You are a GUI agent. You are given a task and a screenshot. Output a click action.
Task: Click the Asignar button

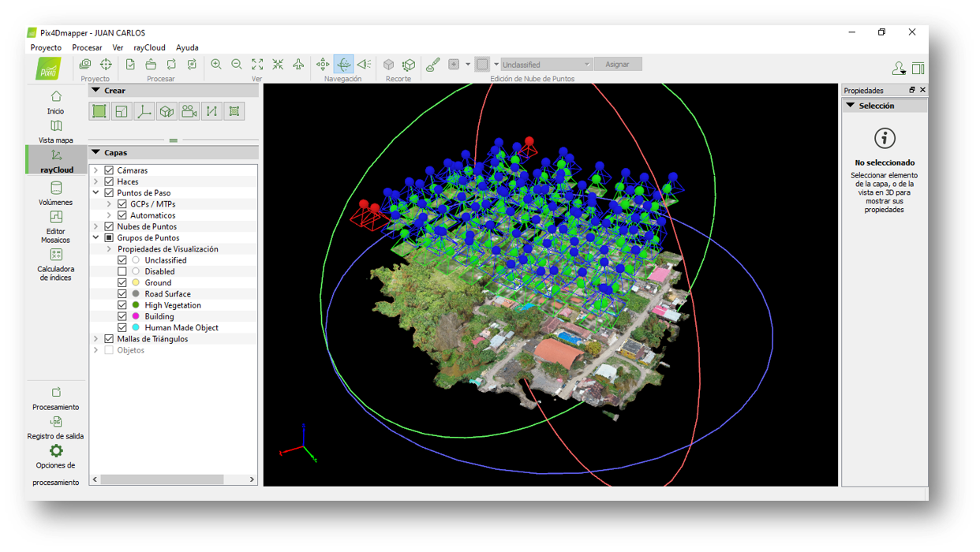pos(617,65)
